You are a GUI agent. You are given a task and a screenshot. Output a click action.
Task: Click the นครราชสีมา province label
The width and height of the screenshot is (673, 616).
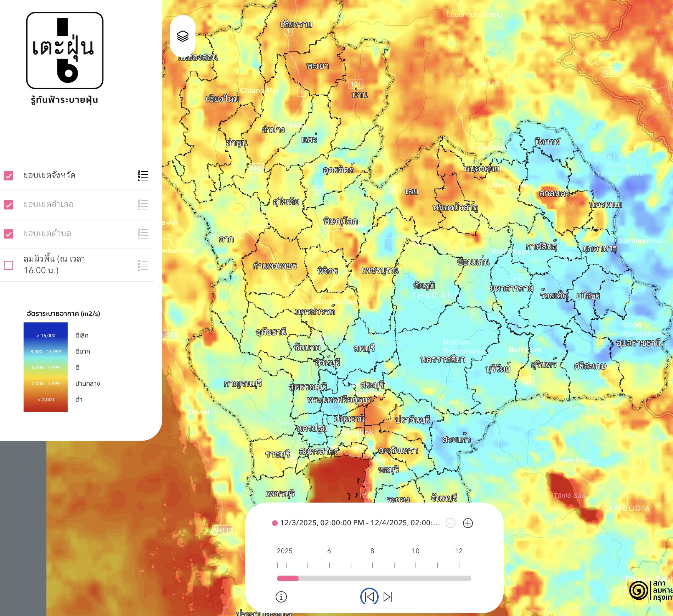tap(443, 359)
